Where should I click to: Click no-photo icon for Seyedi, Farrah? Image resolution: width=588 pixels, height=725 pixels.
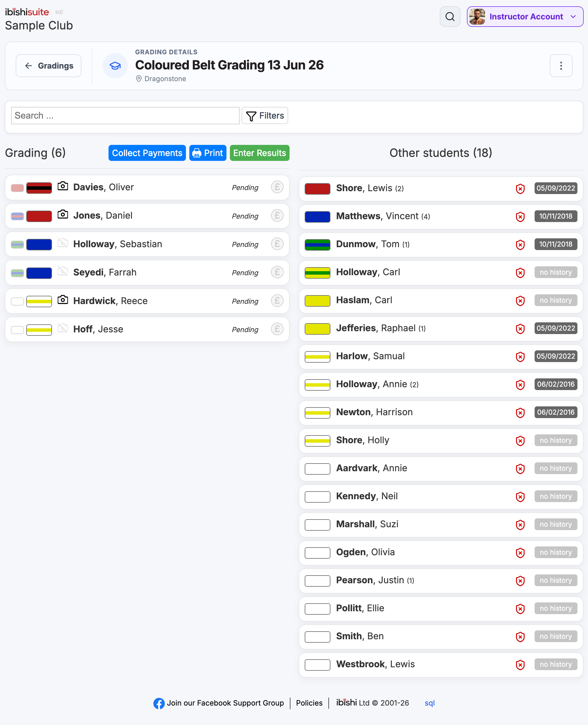[63, 271]
